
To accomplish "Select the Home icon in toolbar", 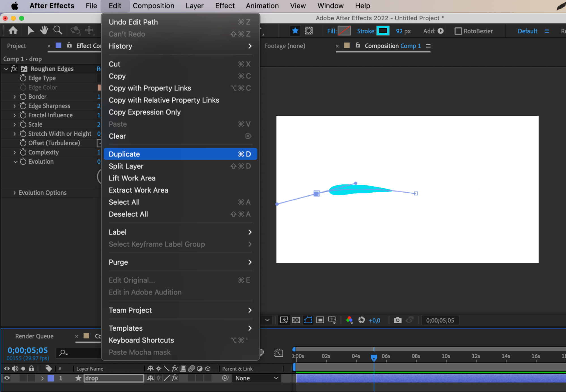I will point(13,30).
